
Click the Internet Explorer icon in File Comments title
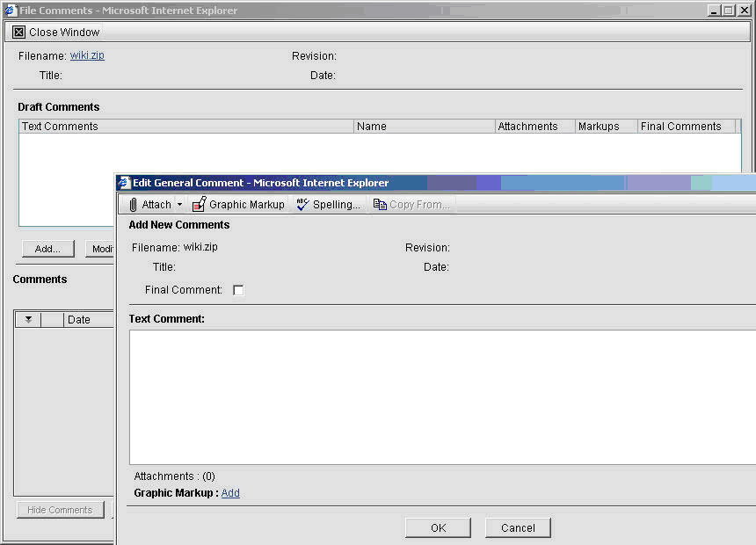click(11, 11)
